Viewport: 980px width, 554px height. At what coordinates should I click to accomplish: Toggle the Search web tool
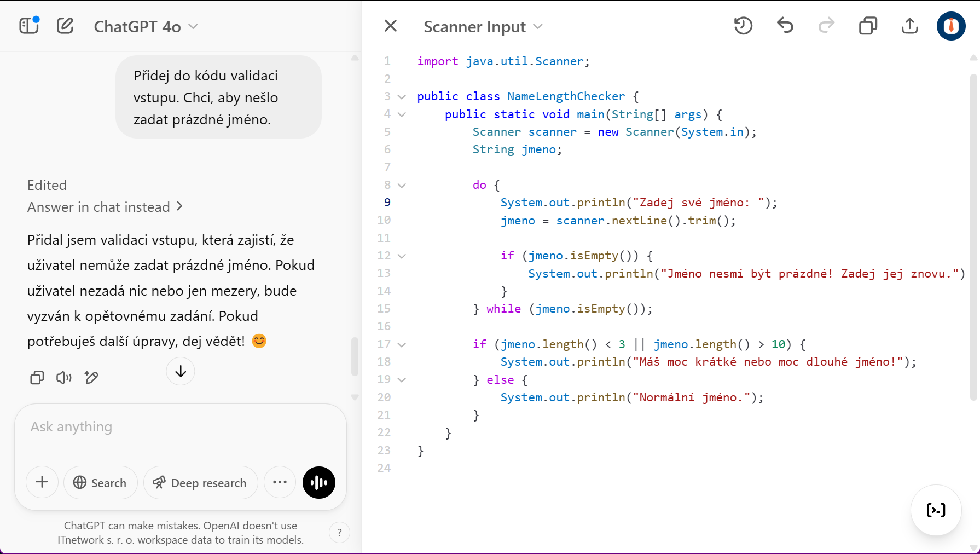coord(100,483)
